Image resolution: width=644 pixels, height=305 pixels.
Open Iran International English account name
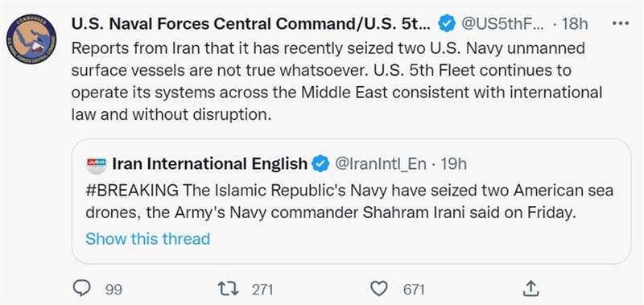coord(209,164)
